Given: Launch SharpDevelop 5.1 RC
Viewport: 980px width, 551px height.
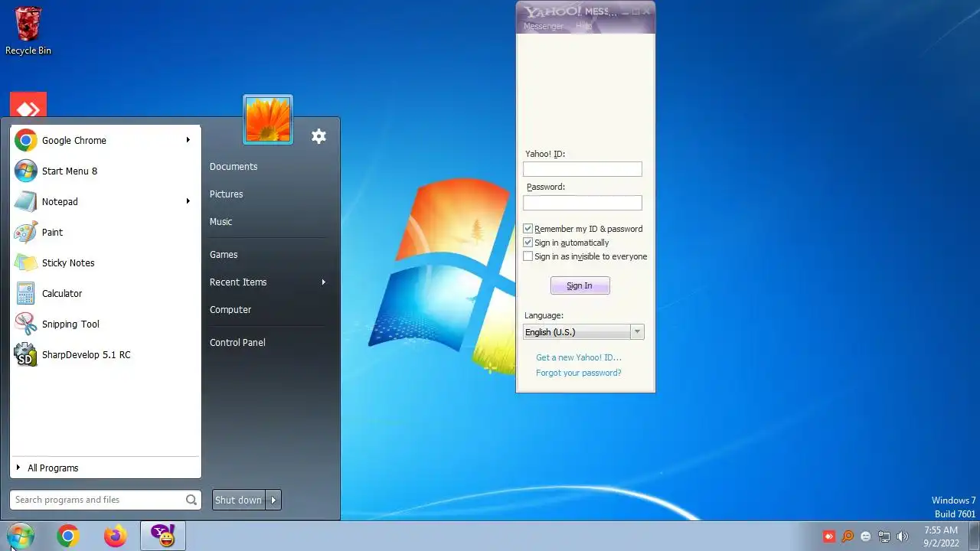Looking at the screenshot, I should (x=105, y=354).
